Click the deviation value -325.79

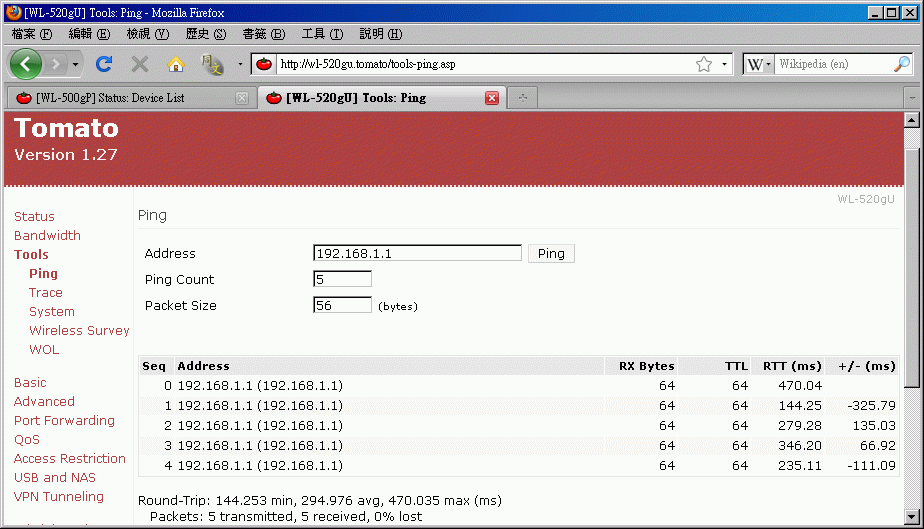872,406
